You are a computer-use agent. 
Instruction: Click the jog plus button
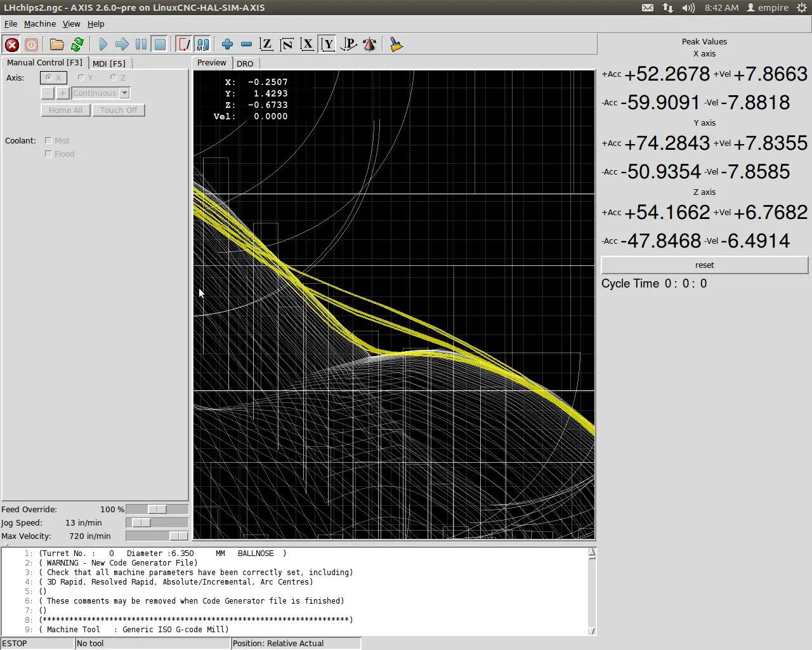63,93
